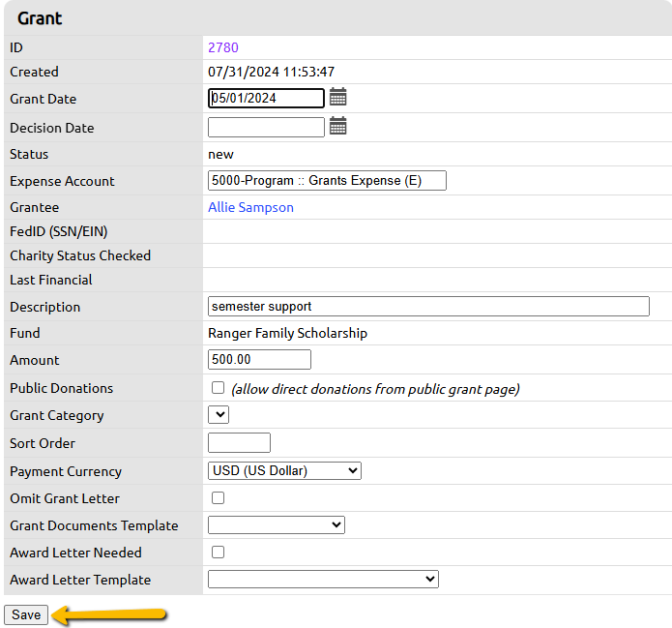Open calendar picker for Decision Date

[337, 126]
